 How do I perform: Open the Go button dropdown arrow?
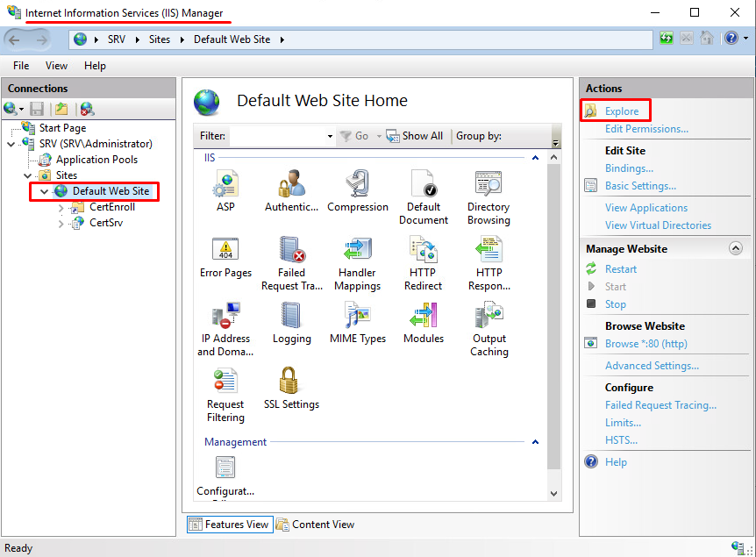click(379, 137)
